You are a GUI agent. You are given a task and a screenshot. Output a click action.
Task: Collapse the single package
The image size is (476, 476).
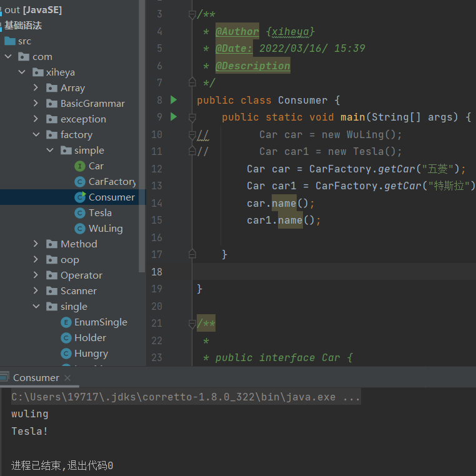click(x=36, y=306)
